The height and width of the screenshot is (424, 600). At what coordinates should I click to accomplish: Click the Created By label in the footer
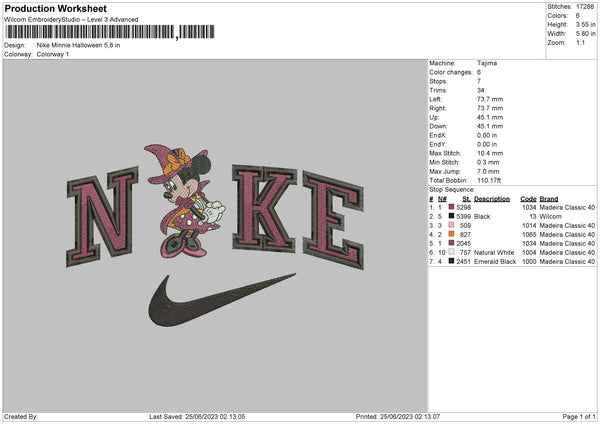point(21,416)
